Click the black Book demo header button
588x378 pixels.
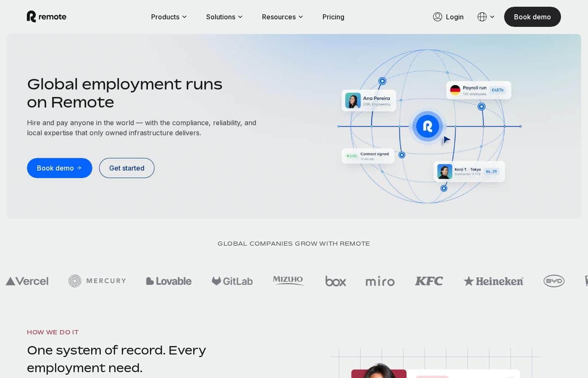[x=533, y=17]
